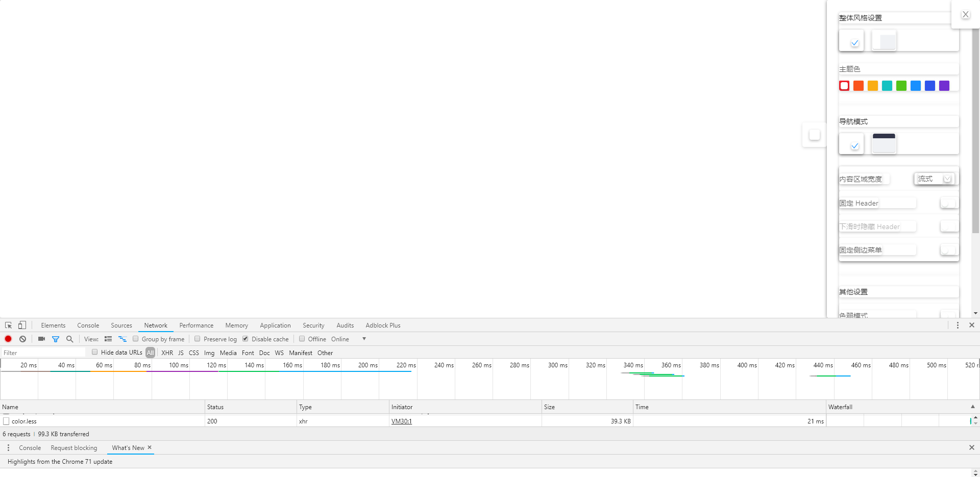
Task: Close the settings drawer with the X
Action: [x=966, y=14]
